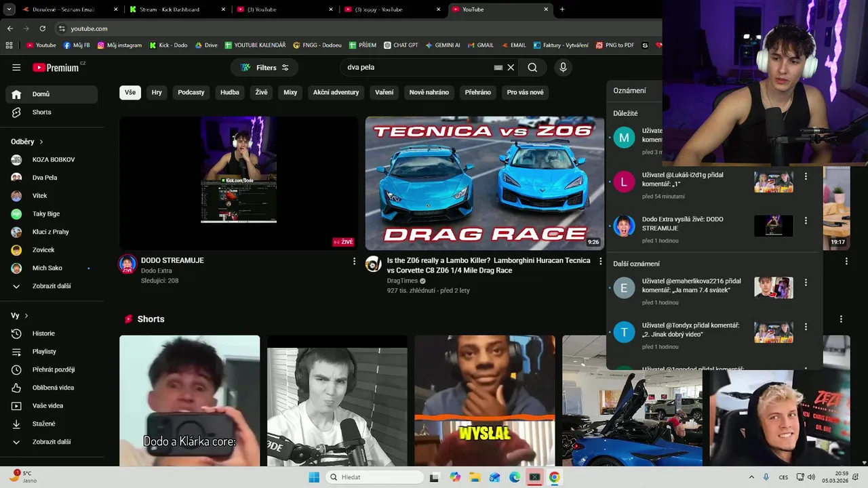Open Shorts in the sidebar
The height and width of the screenshot is (488, 868).
pos(52,112)
